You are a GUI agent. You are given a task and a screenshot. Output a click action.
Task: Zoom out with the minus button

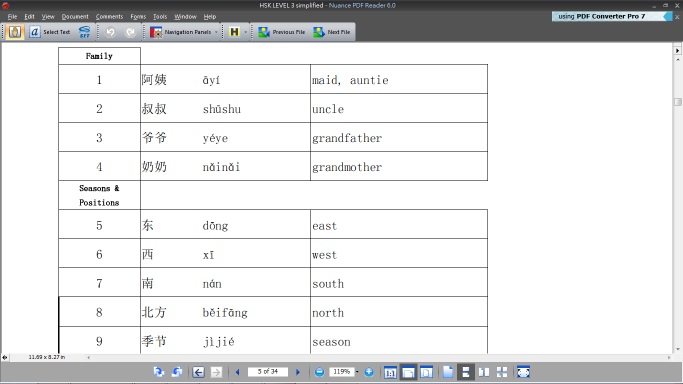click(319, 372)
